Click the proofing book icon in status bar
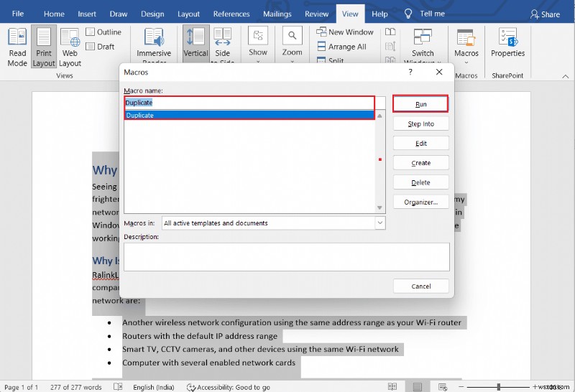This screenshot has width=575, height=392. (x=118, y=387)
